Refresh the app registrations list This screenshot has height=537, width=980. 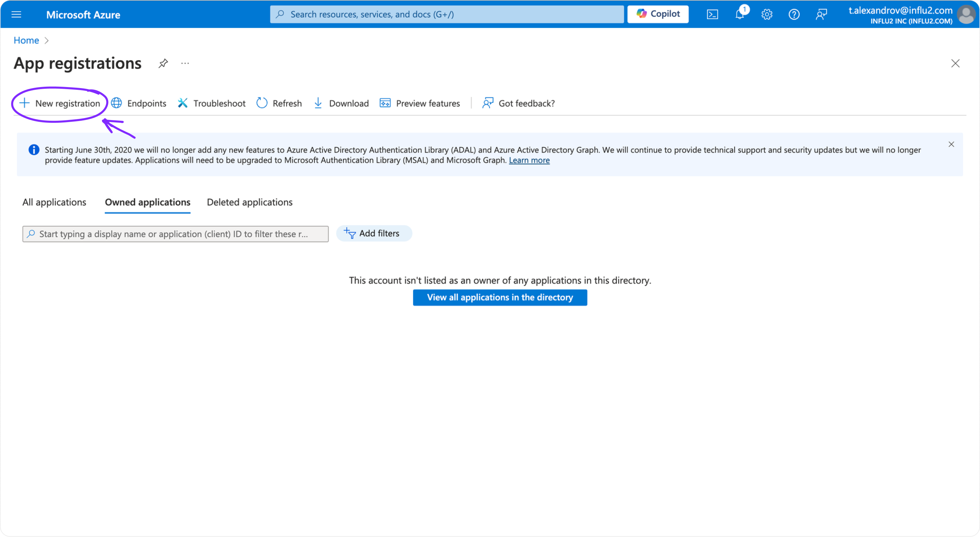click(279, 103)
